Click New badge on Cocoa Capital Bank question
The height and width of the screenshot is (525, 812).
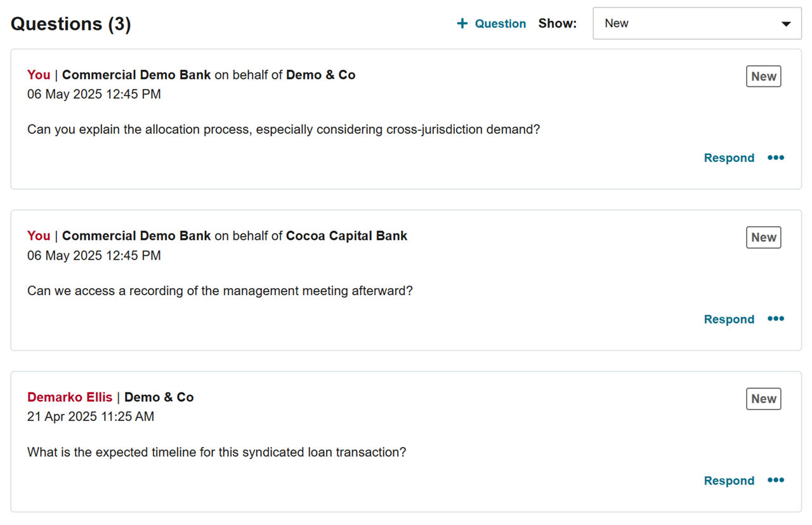[763, 237]
